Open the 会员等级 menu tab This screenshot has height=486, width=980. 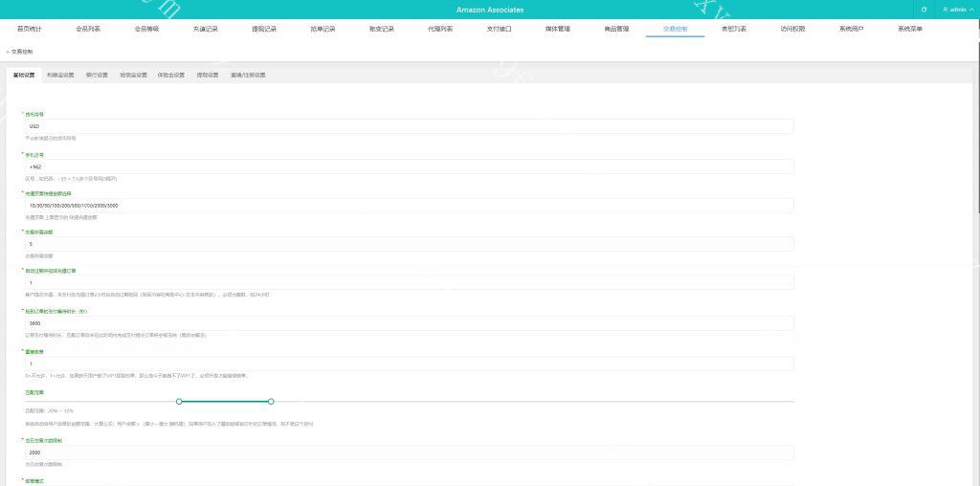(x=146, y=29)
